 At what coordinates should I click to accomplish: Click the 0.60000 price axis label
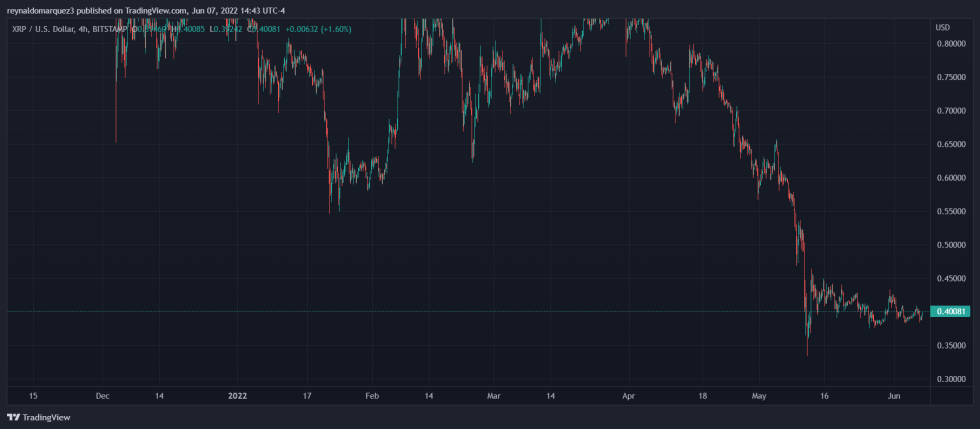pyautogui.click(x=950, y=178)
